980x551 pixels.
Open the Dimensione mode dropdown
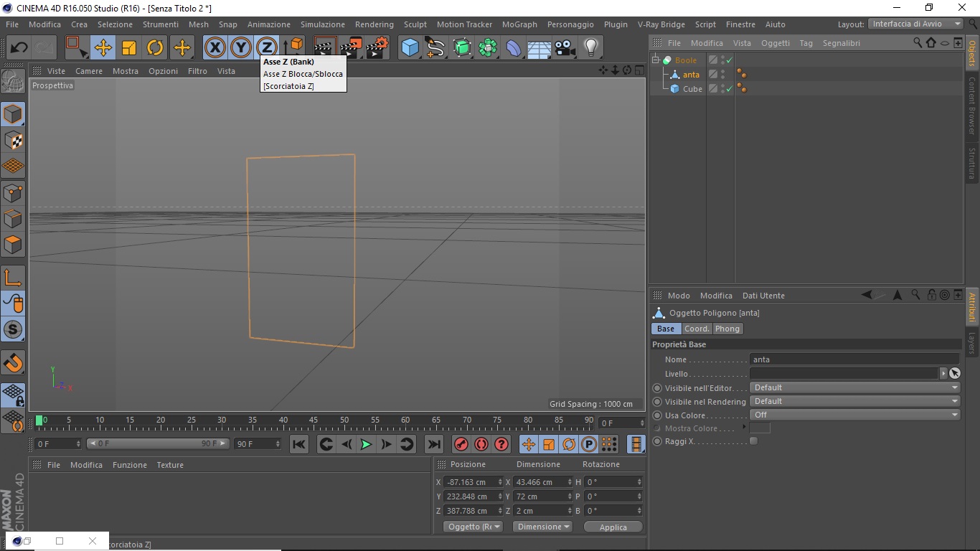point(542,527)
